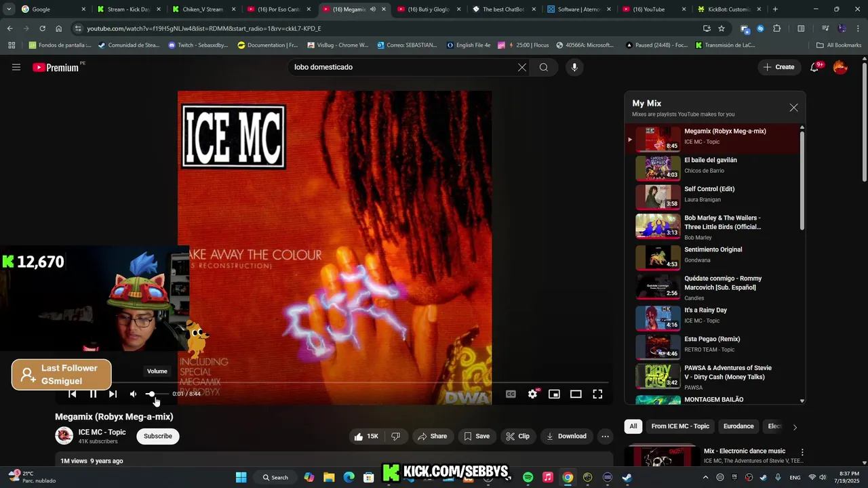The width and height of the screenshot is (868, 488).
Task: Open the Chrome extensions puzzle icon
Action: pos(777,28)
